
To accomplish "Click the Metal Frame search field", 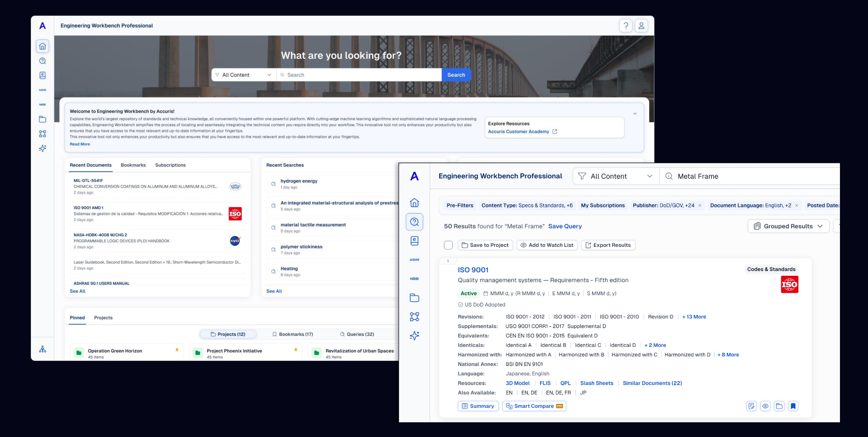I will pos(750,176).
